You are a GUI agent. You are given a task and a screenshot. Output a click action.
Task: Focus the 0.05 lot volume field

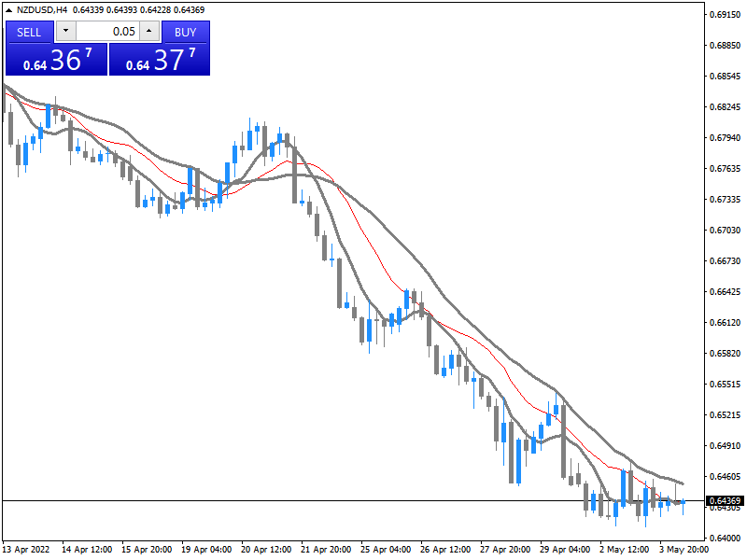(x=107, y=32)
